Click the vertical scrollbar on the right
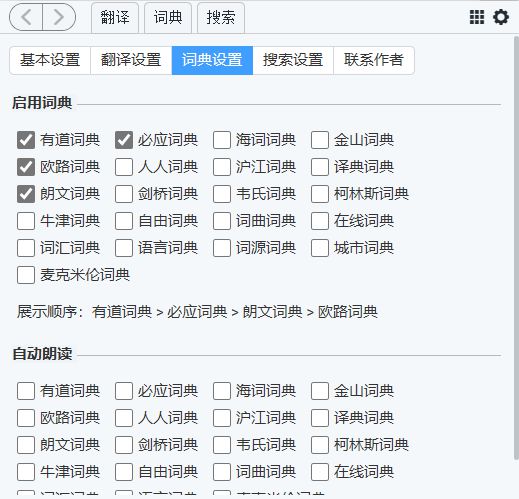 pos(516,247)
